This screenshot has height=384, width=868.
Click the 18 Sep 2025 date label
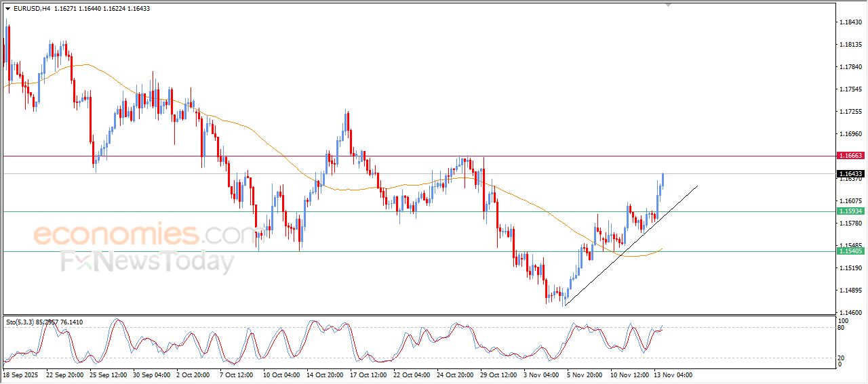tap(21, 375)
